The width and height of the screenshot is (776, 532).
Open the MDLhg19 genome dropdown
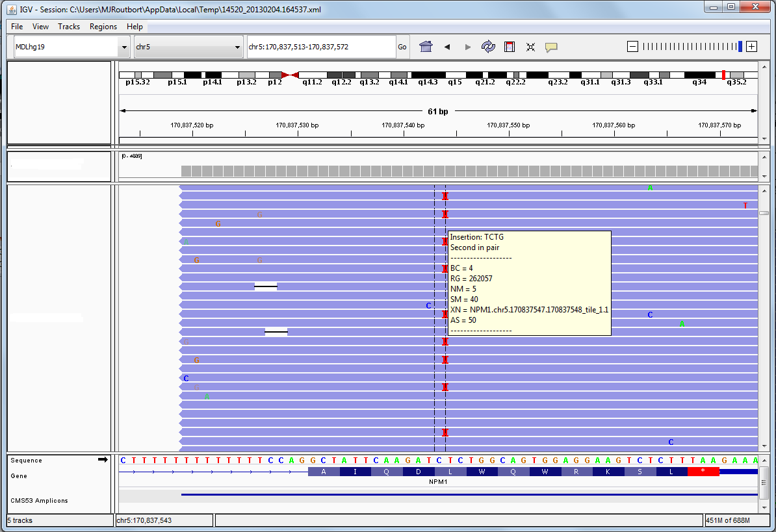click(x=71, y=47)
